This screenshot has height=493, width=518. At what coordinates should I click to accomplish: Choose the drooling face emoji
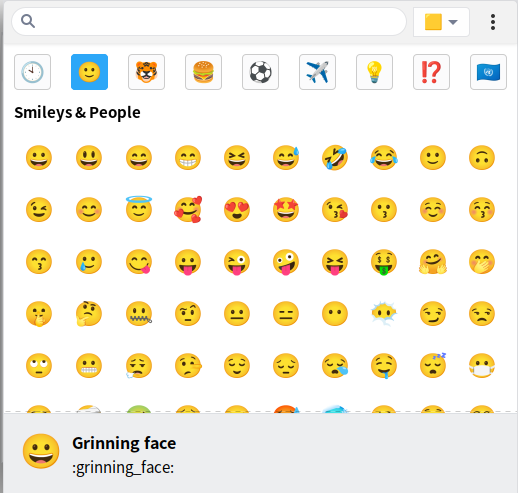[x=384, y=366]
